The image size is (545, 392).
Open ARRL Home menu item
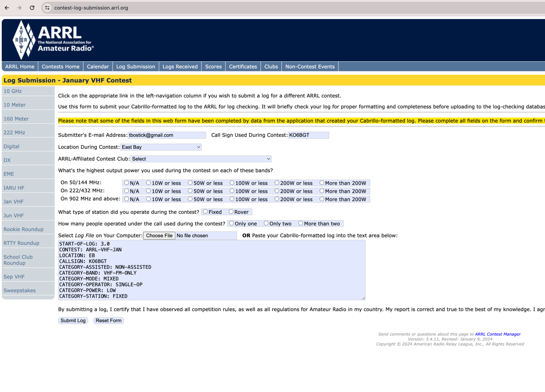coord(20,66)
